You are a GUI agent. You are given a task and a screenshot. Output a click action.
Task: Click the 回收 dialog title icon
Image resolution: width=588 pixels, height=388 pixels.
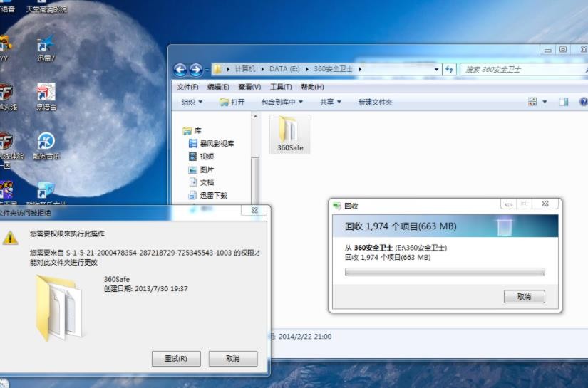coord(336,206)
